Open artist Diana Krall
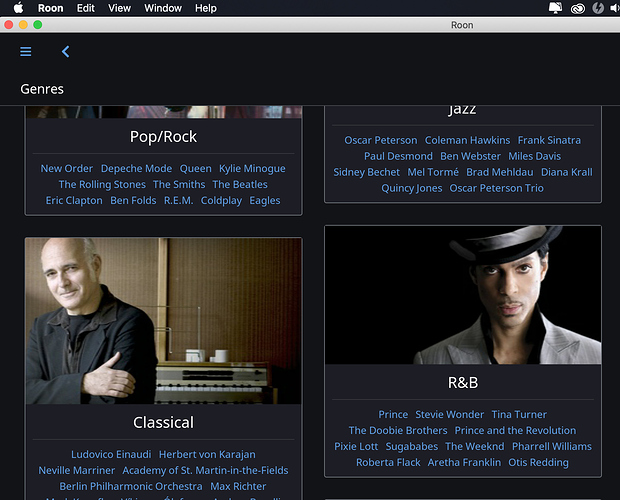Screen dimensions: 620x500 tap(567, 172)
